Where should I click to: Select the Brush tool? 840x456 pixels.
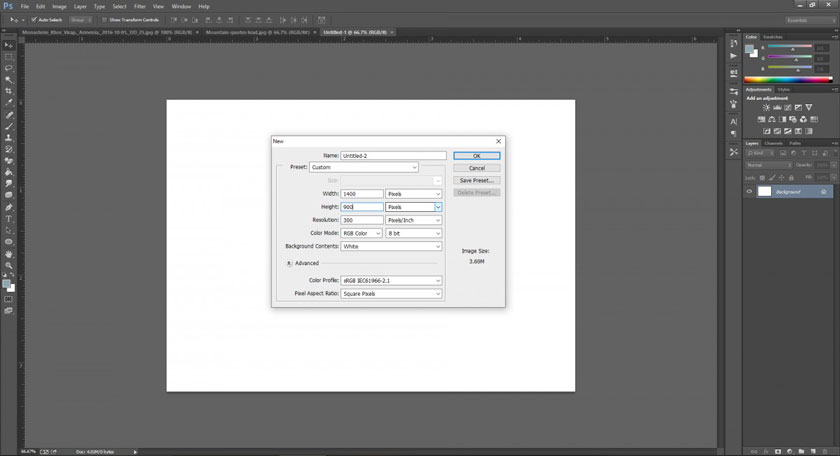[9, 126]
